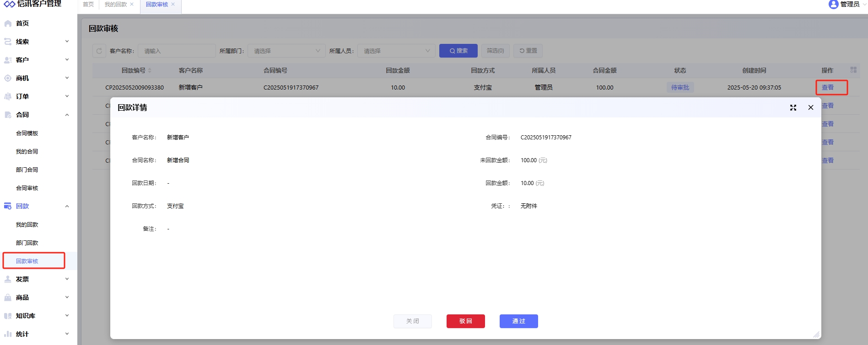Viewport: 868px width, 345px height.
Task: Expand the 客户 sidebar menu
Action: 67,60
